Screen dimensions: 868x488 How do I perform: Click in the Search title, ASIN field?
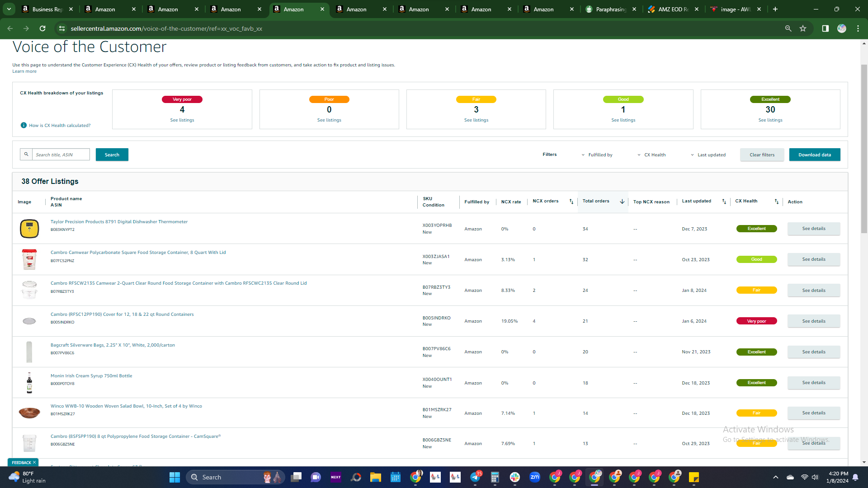point(61,155)
